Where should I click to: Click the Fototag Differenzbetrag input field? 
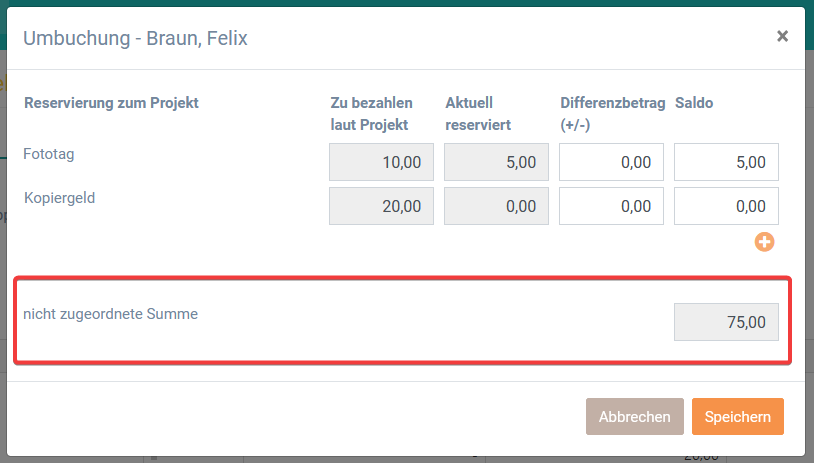tap(611, 162)
